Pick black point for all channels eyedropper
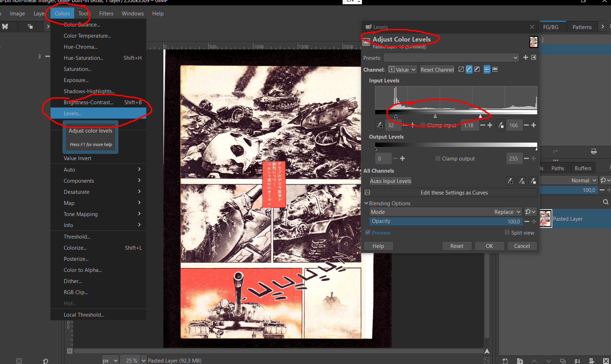The height and width of the screenshot is (364, 611). [510, 181]
